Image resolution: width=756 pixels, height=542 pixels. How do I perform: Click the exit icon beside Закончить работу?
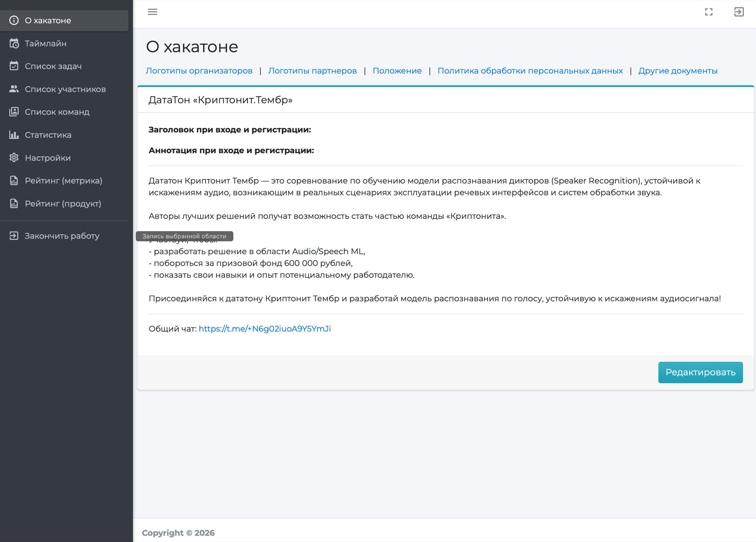(x=14, y=236)
